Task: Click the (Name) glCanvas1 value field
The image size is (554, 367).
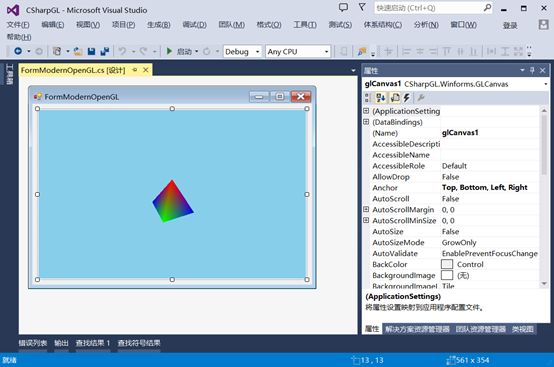Action: click(x=490, y=133)
